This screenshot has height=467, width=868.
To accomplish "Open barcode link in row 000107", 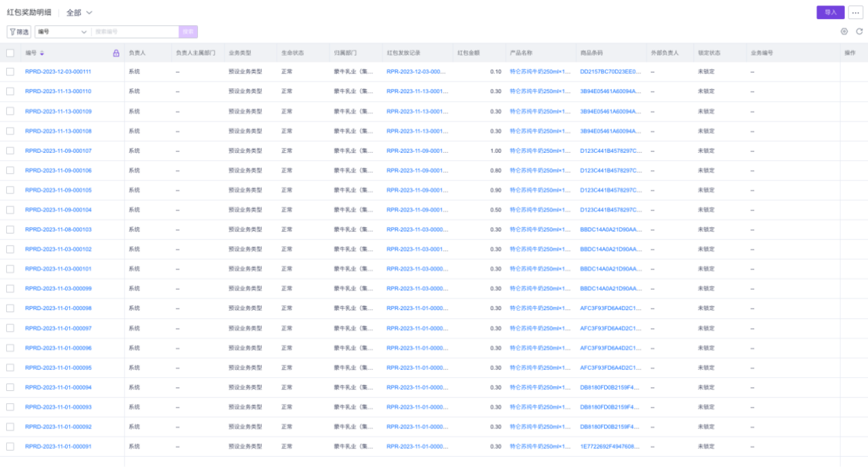I will [611, 151].
